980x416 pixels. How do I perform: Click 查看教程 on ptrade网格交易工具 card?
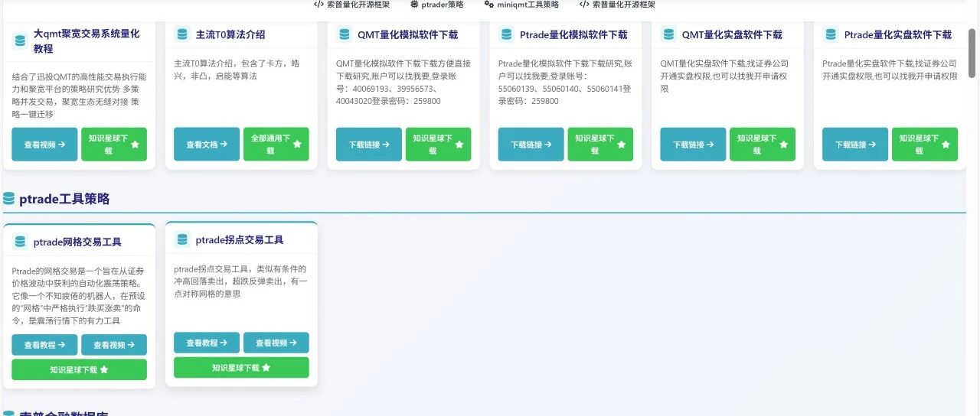(x=44, y=345)
